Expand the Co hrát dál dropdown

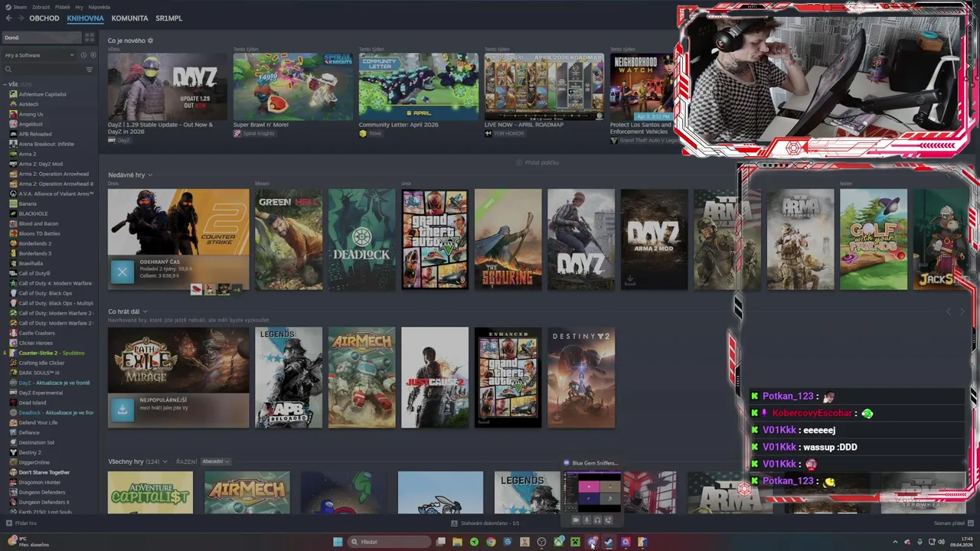pos(144,311)
